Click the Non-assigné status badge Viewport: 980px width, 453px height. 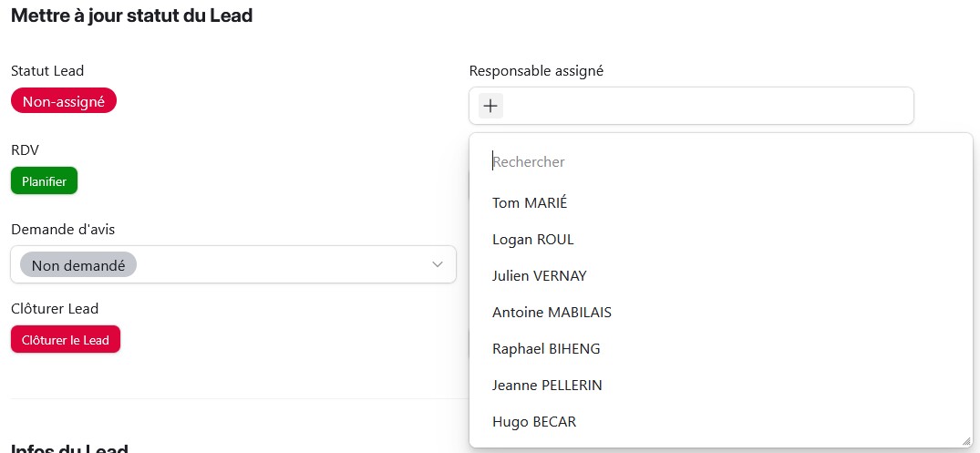64,101
